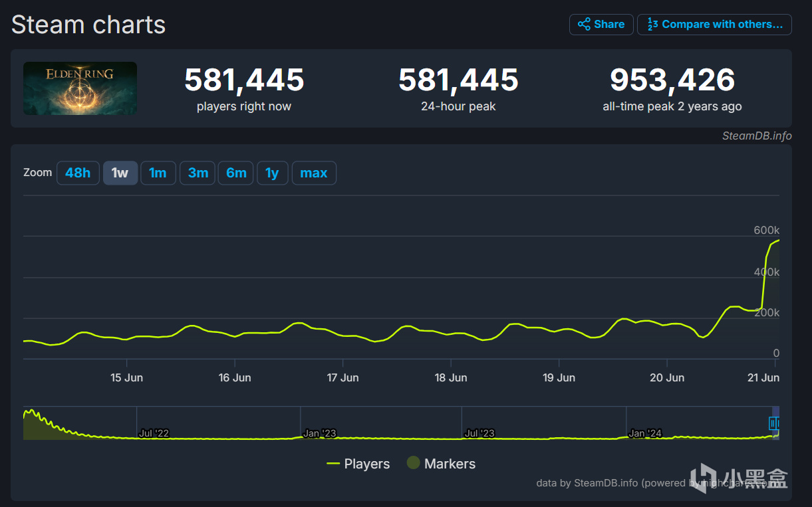This screenshot has width=812, height=507.
Task: Set chart zoom to 48h
Action: tap(78, 173)
